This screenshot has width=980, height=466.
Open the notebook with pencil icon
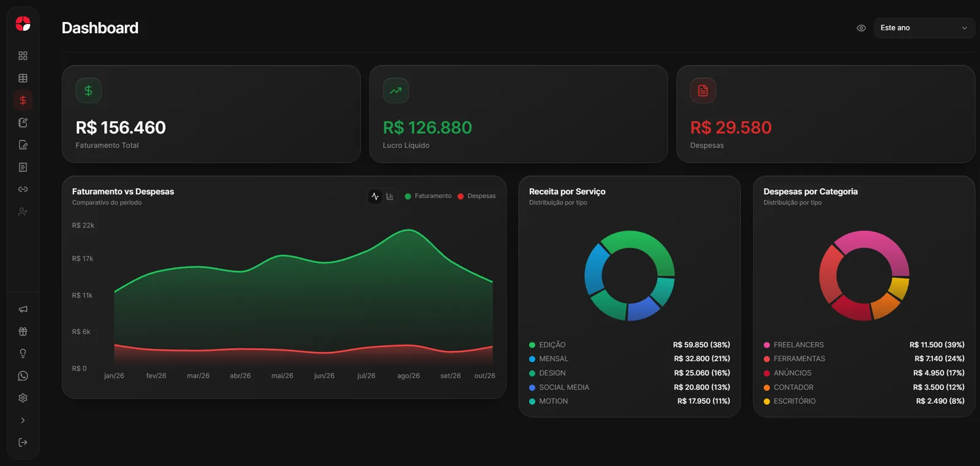(x=23, y=123)
